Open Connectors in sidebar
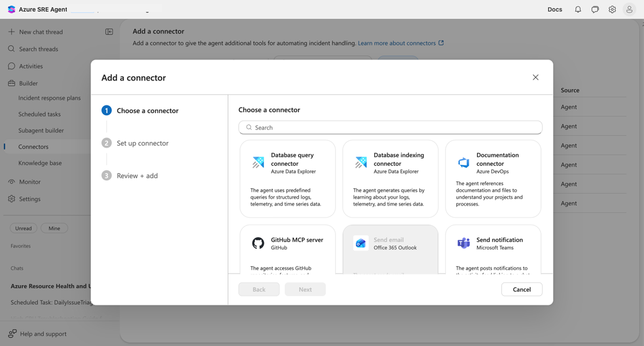Screen dimensions: 644x346 (33, 147)
